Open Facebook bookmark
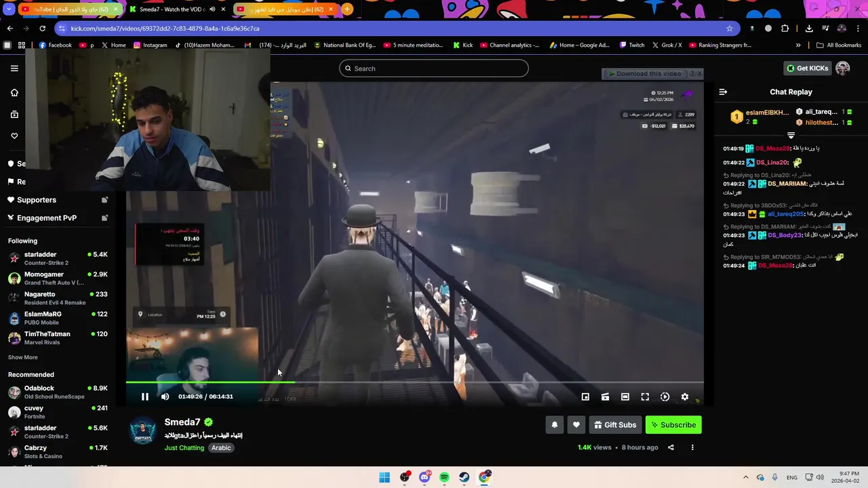 55,45
